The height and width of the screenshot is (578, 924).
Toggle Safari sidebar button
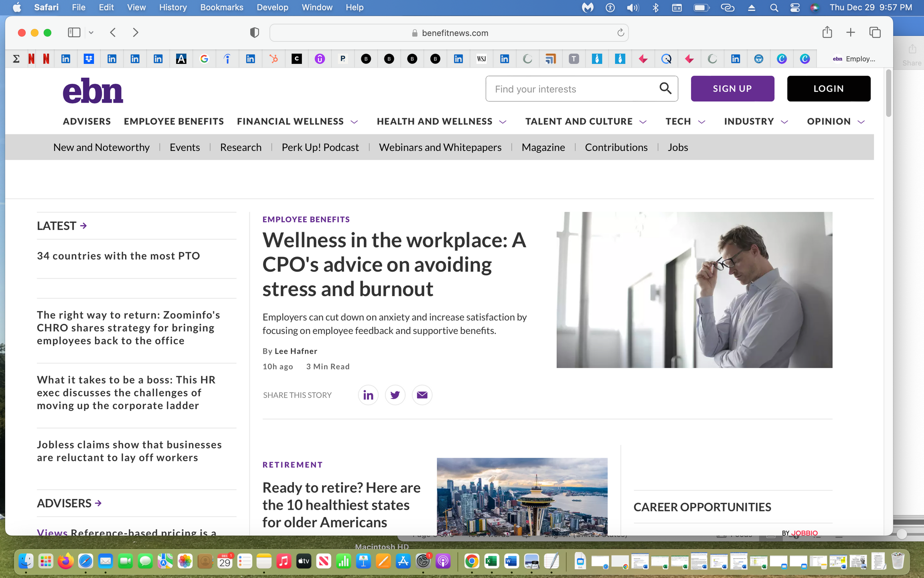point(74,33)
